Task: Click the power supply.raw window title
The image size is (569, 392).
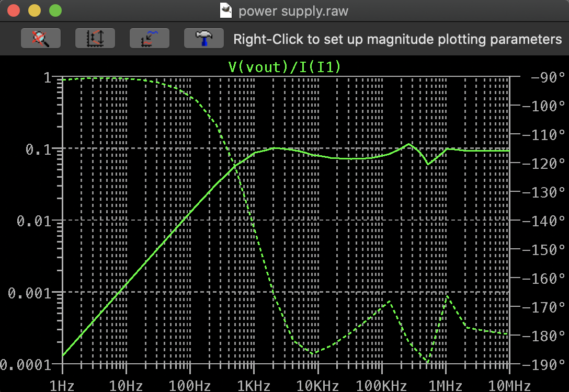Action: point(293,11)
